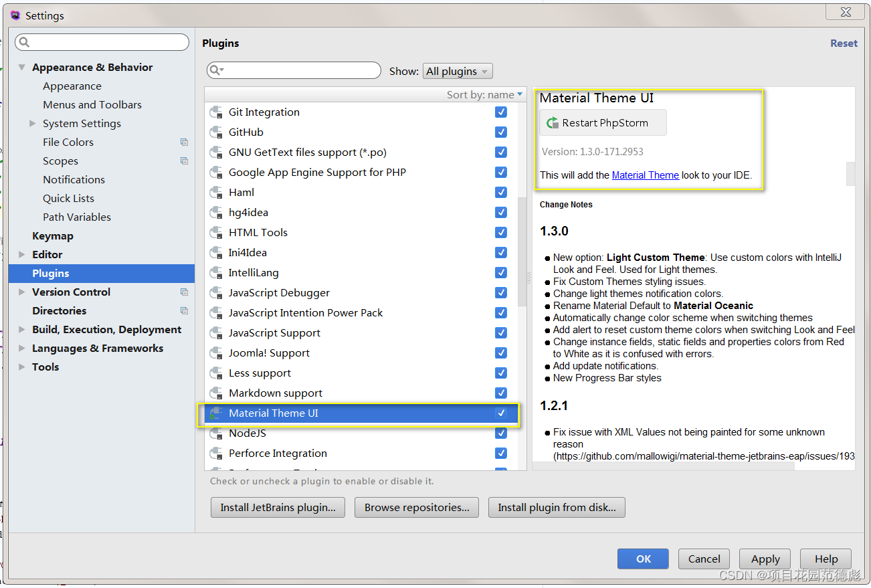Click the HTML Tools plugin icon
The width and height of the screenshot is (871, 588).
coord(216,233)
